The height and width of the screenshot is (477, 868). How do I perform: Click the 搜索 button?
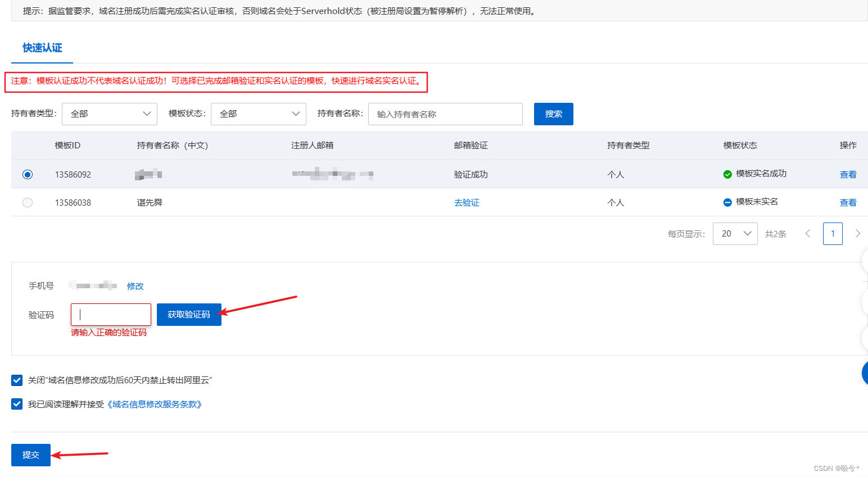pos(554,114)
